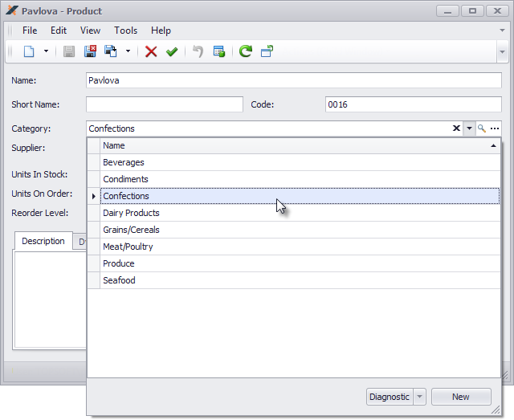Select Condiments from the category list
Image resolution: width=514 pixels, height=420 pixels.
[300, 179]
